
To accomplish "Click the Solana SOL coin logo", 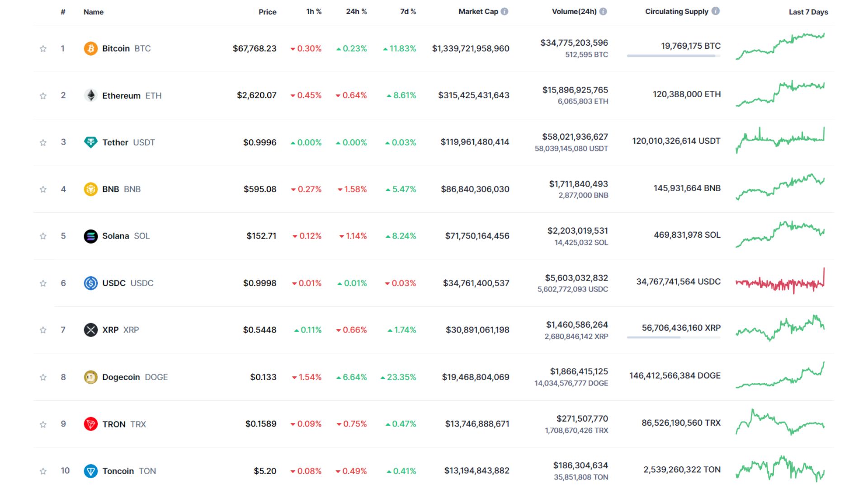I will click(91, 235).
